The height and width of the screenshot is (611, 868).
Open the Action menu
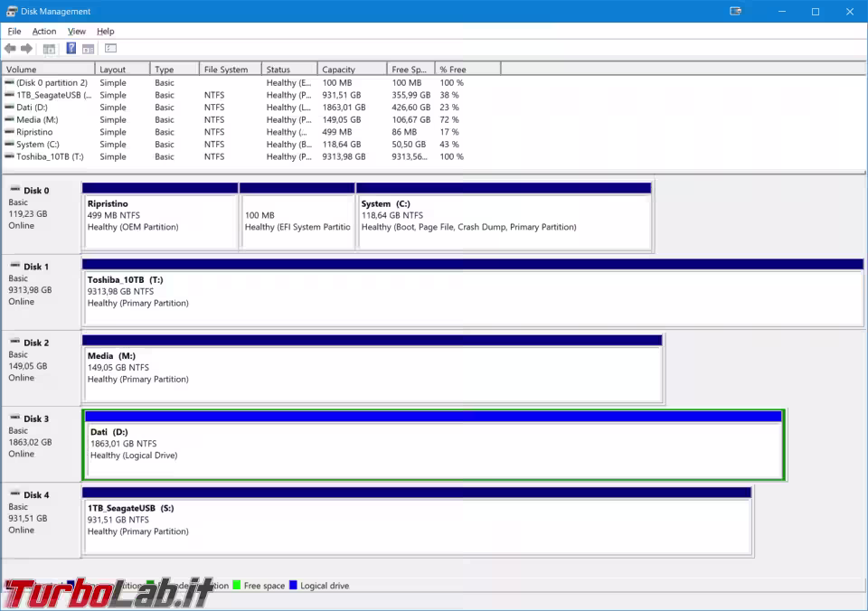pos(44,32)
